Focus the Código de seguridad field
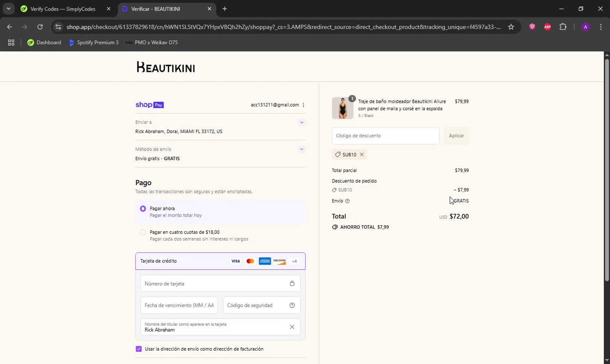The height and width of the screenshot is (364, 610). point(261,305)
